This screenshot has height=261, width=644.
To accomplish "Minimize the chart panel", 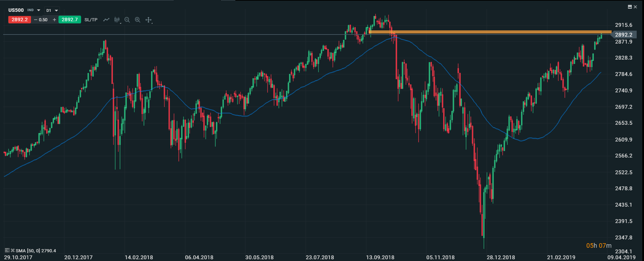I will click(630, 7).
